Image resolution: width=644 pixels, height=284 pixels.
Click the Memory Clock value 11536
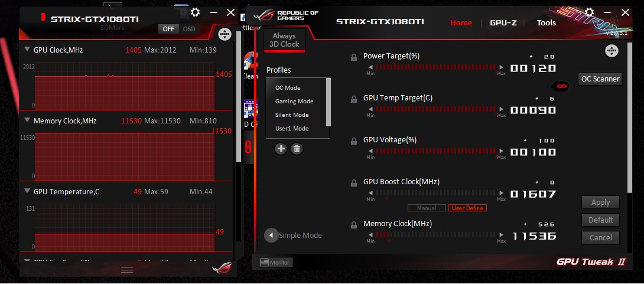533,236
